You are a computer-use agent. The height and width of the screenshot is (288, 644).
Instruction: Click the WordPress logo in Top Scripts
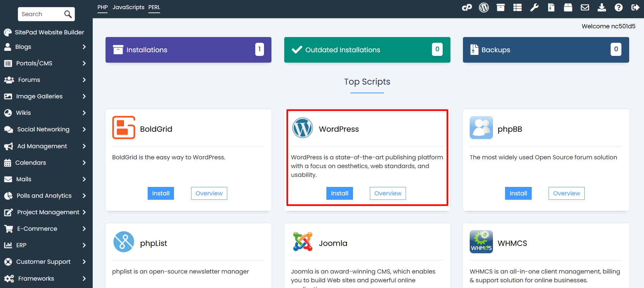302,128
